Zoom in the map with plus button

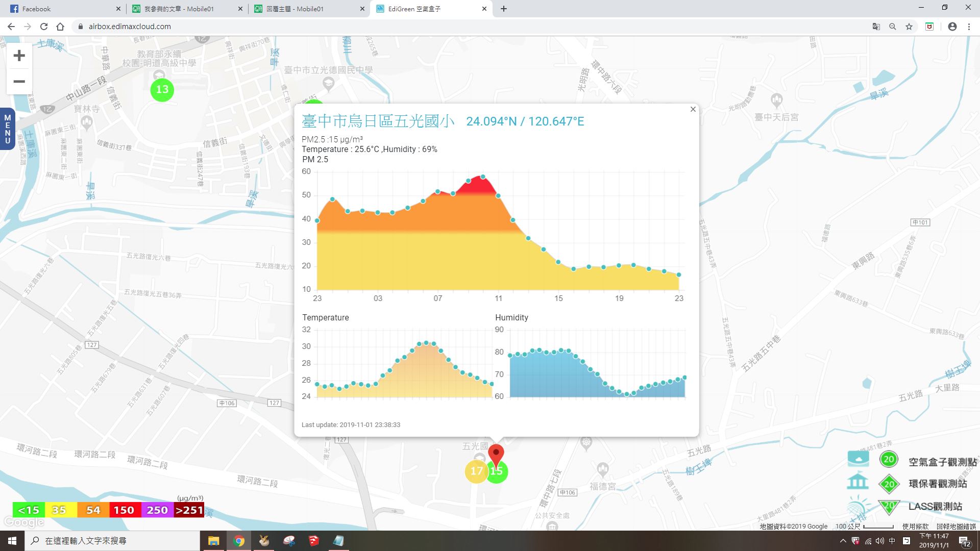[19, 56]
